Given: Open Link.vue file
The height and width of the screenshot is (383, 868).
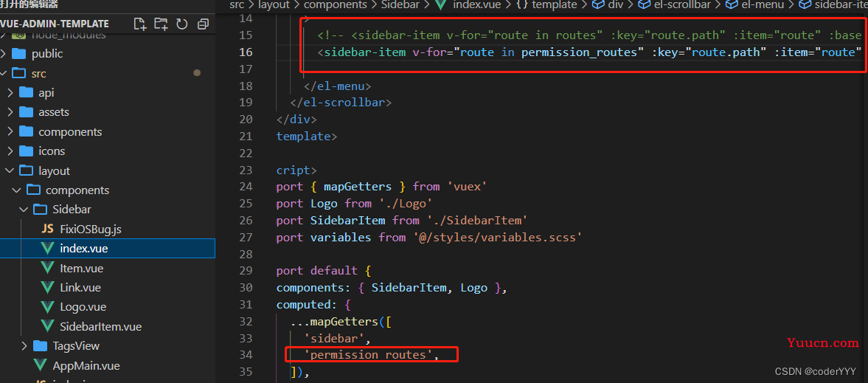Looking at the screenshot, I should click(x=80, y=288).
